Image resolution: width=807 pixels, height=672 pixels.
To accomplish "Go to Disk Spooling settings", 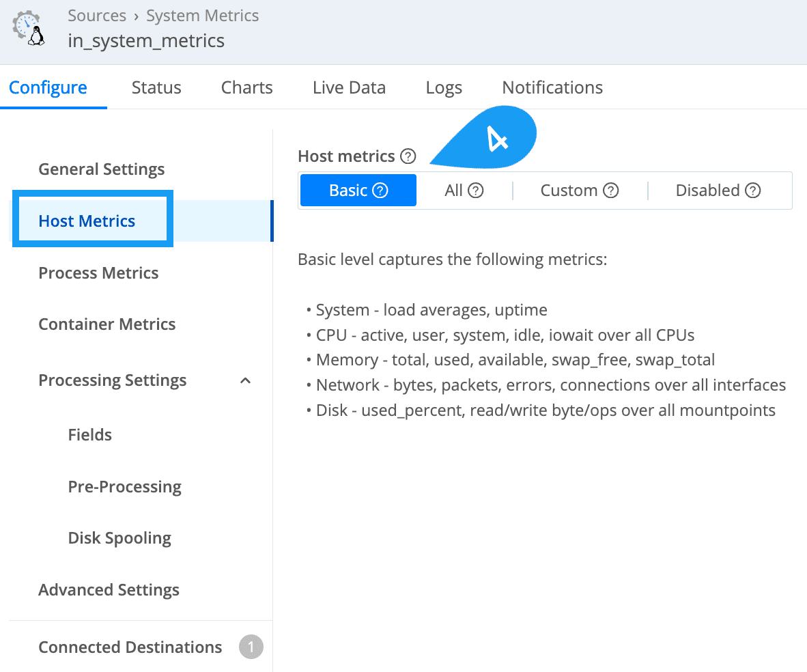I will (x=119, y=537).
